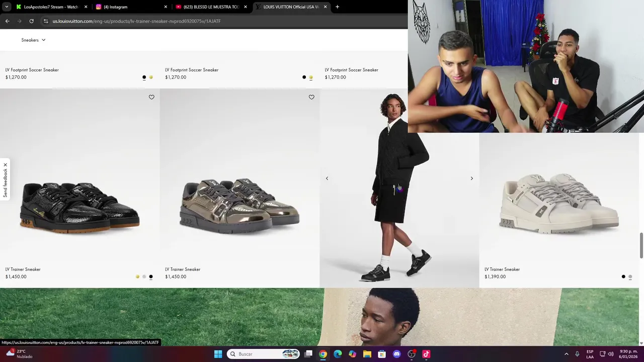The width and height of the screenshot is (644, 362).
Task: Open the LV Trainer Sneaker title under metallic shoe
Action: 183,269
